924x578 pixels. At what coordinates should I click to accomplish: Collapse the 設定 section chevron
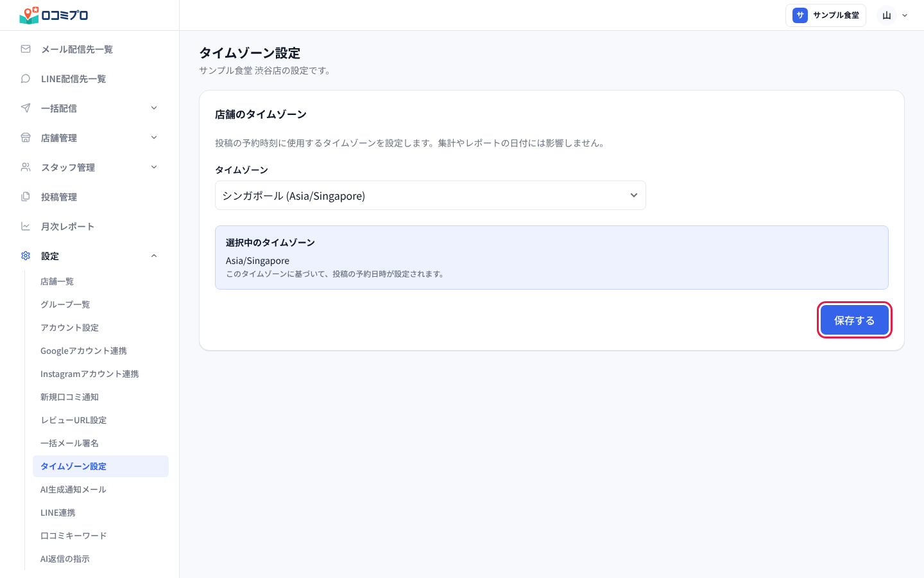click(154, 256)
